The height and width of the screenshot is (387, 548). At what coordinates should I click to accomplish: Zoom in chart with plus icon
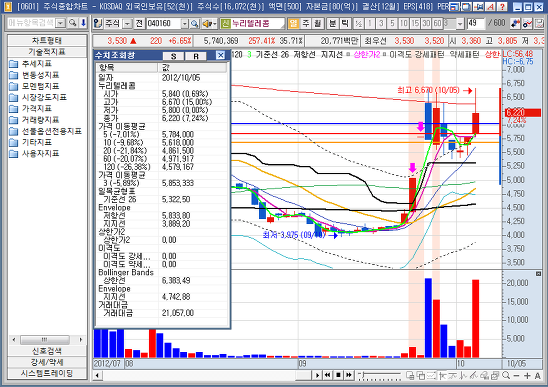[527, 376]
